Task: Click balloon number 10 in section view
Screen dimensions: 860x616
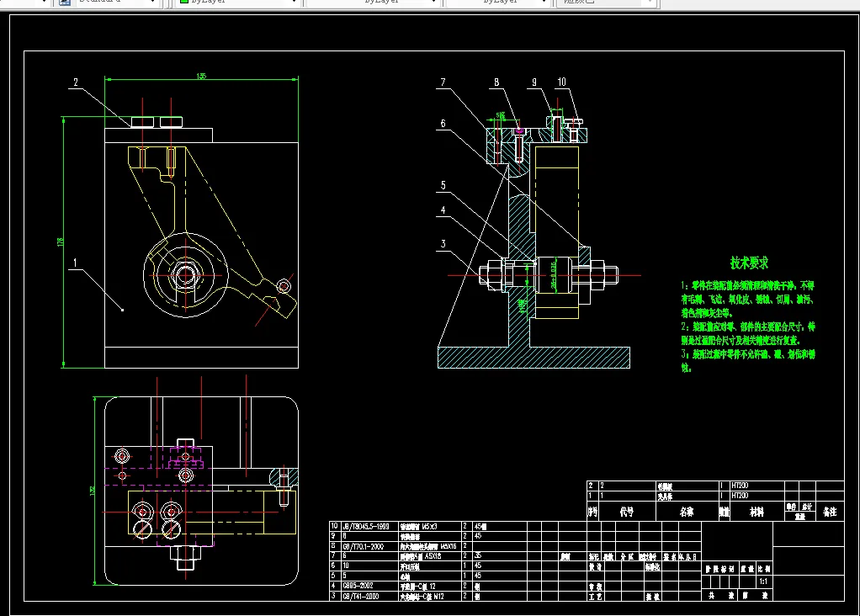Action: pyautogui.click(x=561, y=82)
